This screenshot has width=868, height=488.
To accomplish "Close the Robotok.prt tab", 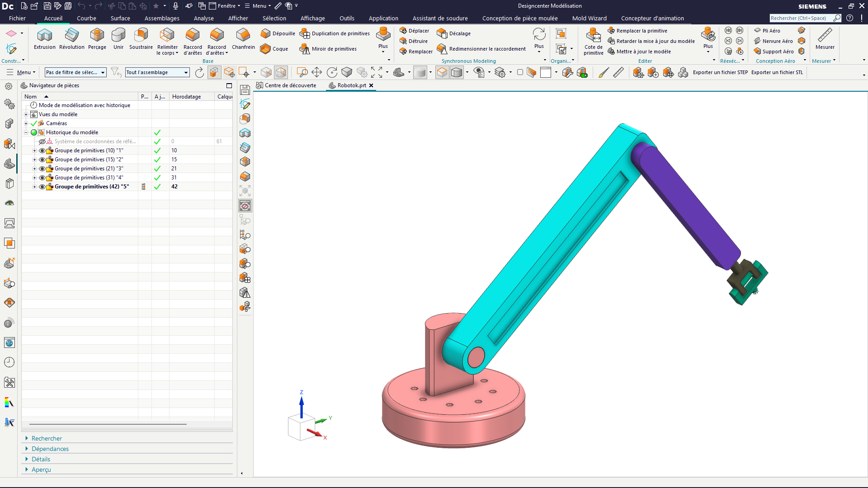I will tap(371, 85).
